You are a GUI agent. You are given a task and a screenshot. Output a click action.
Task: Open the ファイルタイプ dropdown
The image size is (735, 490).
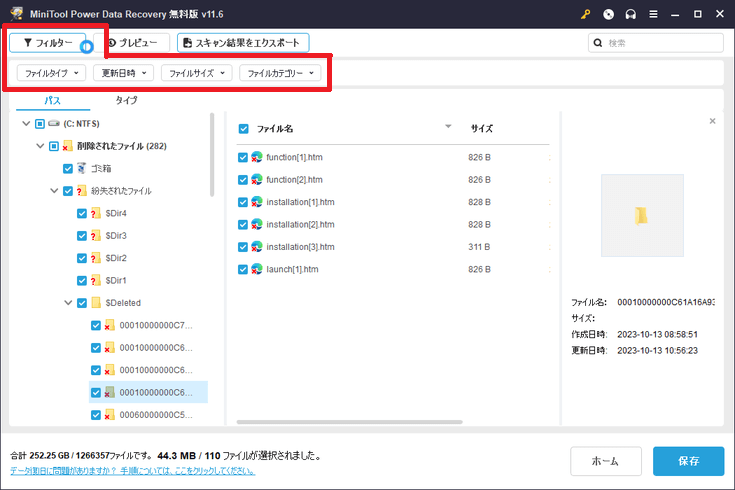click(50, 73)
